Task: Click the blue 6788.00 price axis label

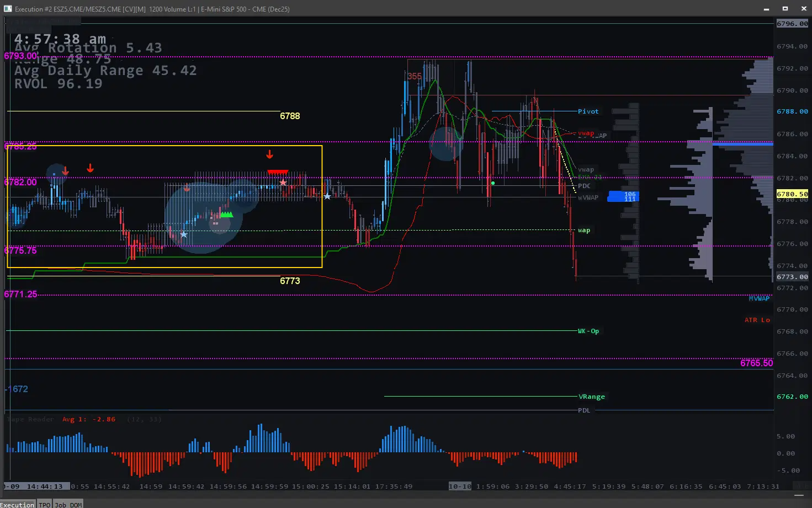Action: 792,111
